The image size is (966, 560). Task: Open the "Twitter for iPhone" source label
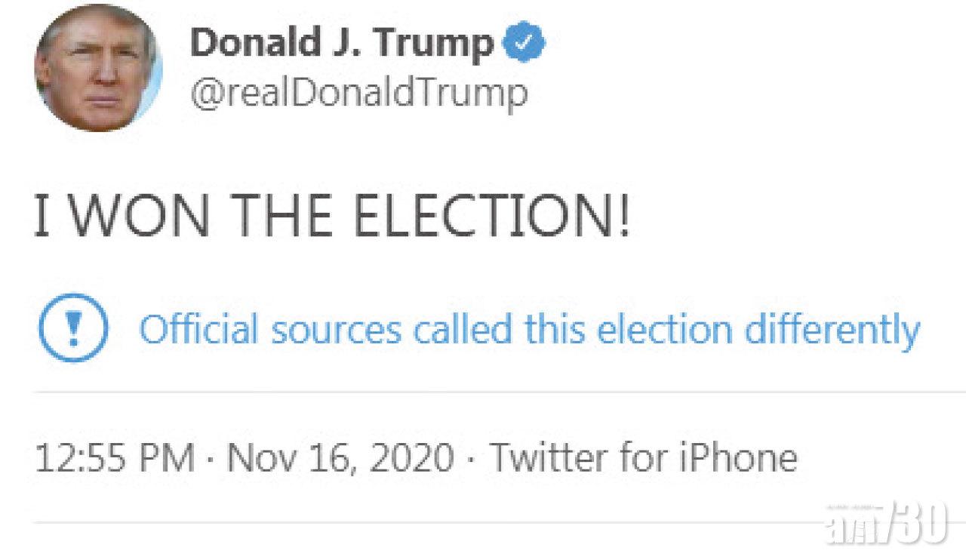coord(643,457)
